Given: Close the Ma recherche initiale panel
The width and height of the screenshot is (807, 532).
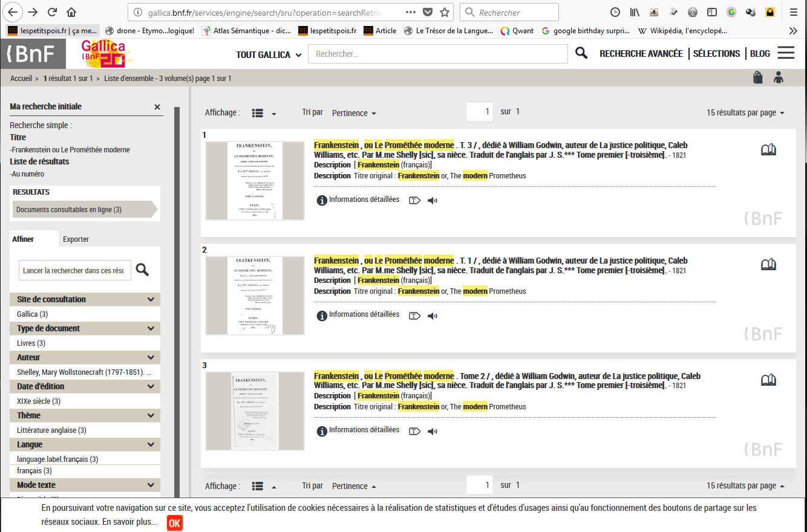Looking at the screenshot, I should click(157, 107).
